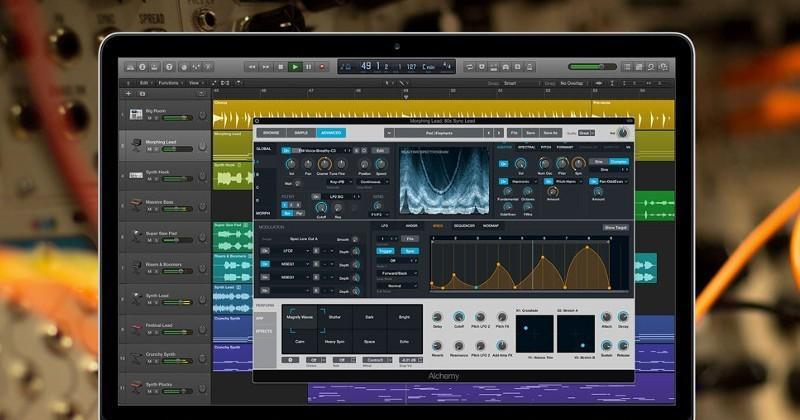Expand the Forward/Back loop mode dropdown
Image resolution: width=800 pixels, height=420 pixels.
(x=397, y=273)
